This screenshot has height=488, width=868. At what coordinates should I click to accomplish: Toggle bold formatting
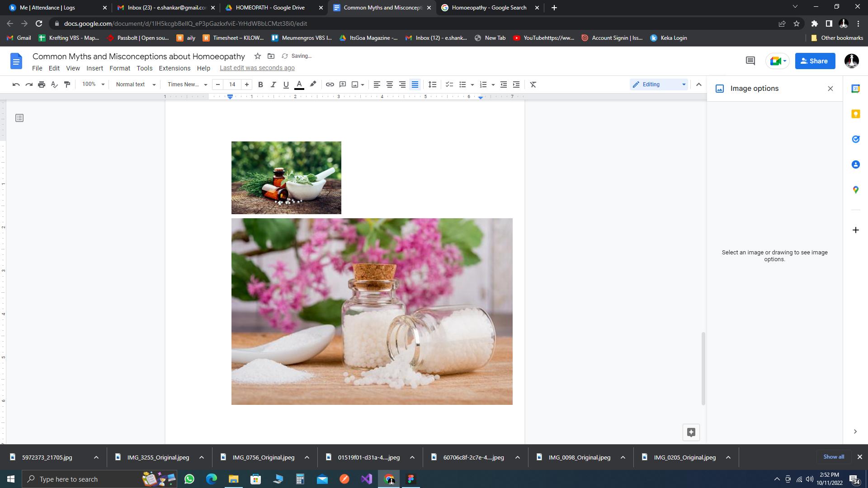(260, 84)
